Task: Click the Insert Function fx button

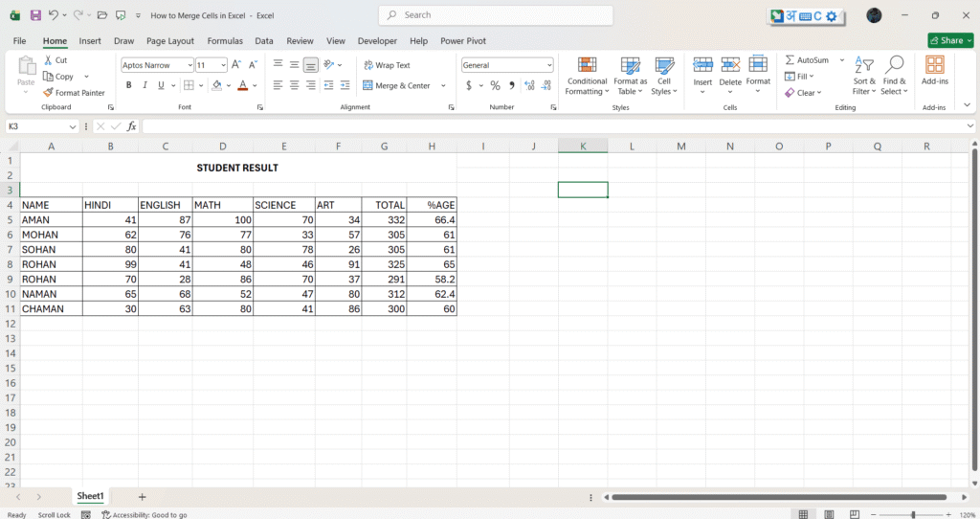Action: click(131, 126)
